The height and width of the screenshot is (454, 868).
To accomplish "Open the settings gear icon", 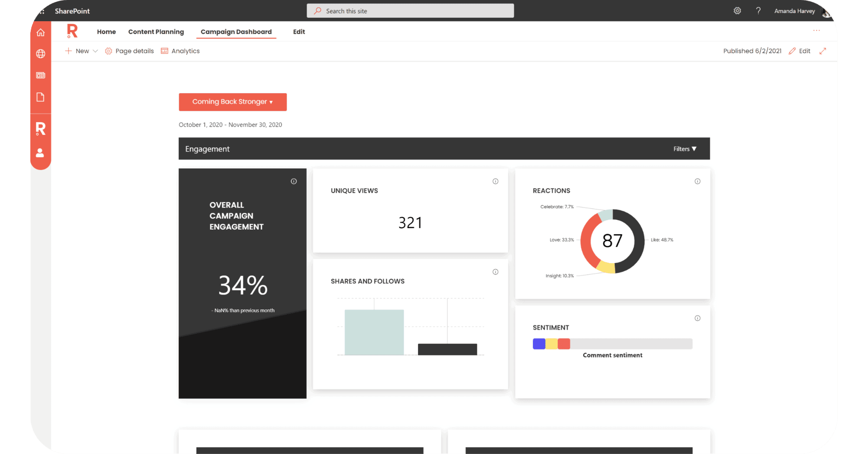I will point(737,11).
